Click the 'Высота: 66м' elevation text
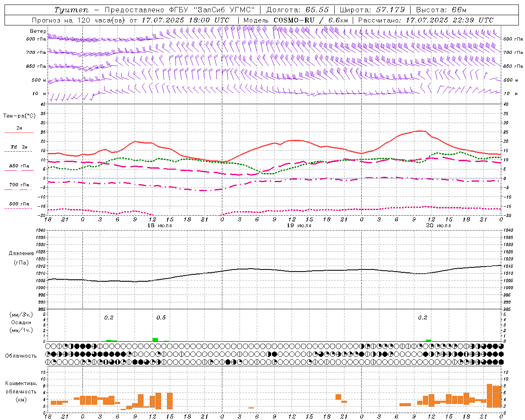The width and height of the screenshot is (525, 420). (441, 10)
